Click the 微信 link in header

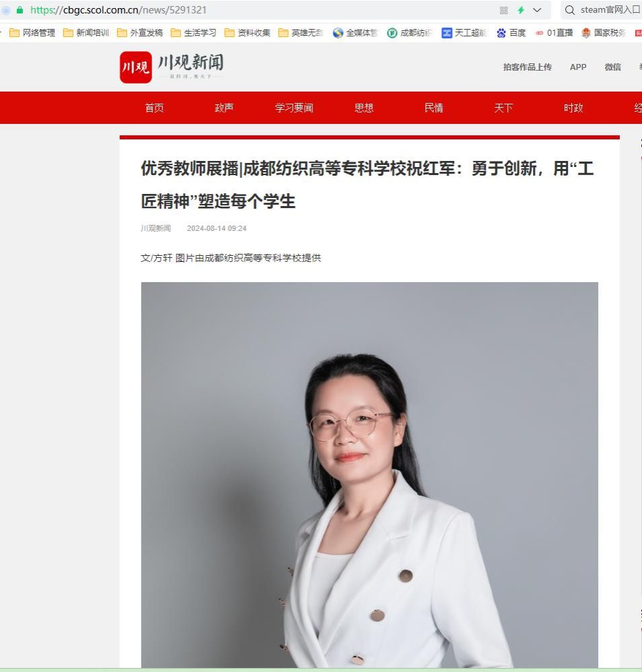(612, 67)
